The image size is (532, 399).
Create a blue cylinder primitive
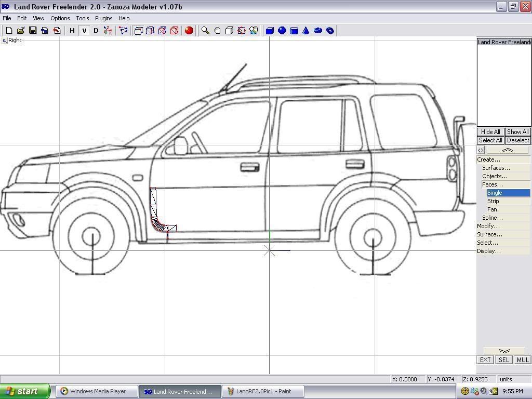(294, 31)
